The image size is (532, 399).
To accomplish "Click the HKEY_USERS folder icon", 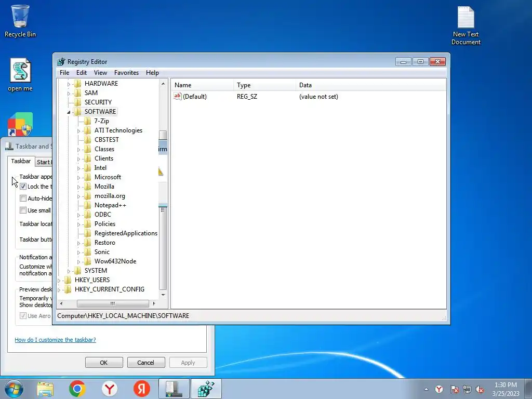I will click(x=68, y=280).
